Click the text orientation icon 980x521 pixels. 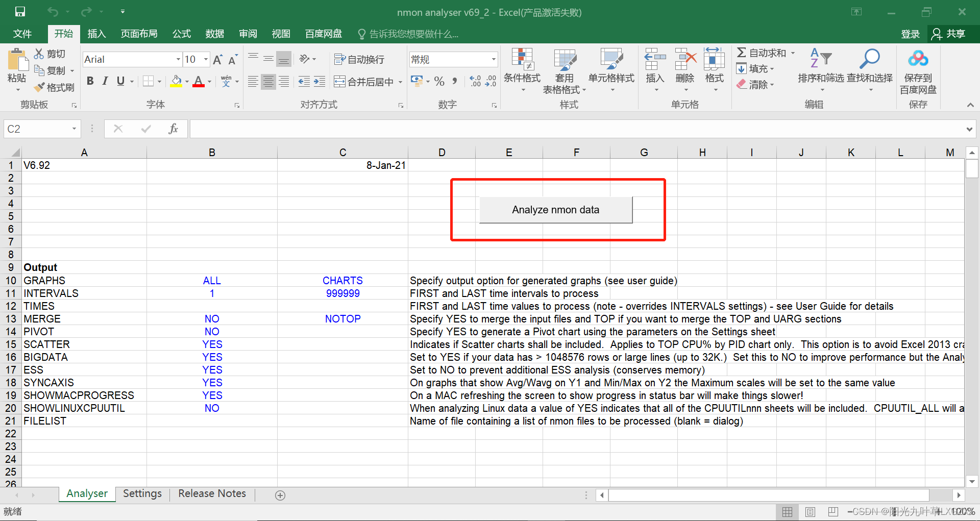[x=305, y=59]
